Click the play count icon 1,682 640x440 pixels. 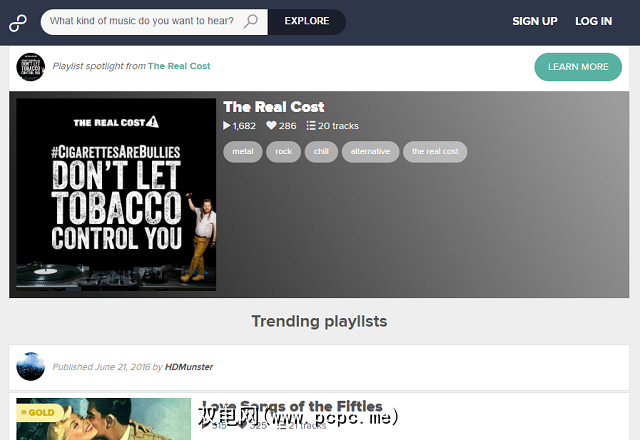click(227, 126)
